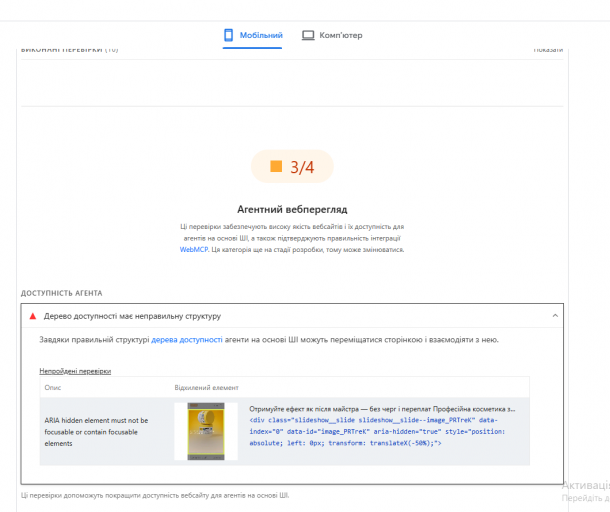Click the 3/4 score badge
610x512 pixels.
292,167
